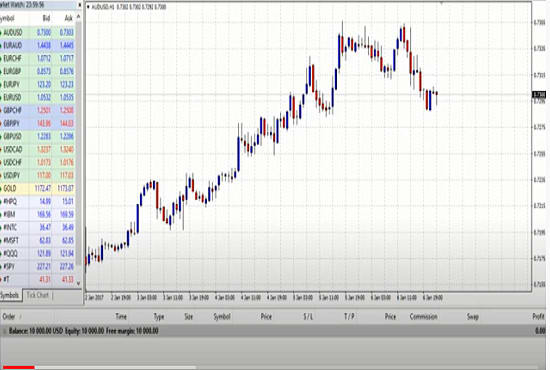Screen dimensions: 550x370
Task: Click the Type column header in terminal
Action: click(159, 317)
